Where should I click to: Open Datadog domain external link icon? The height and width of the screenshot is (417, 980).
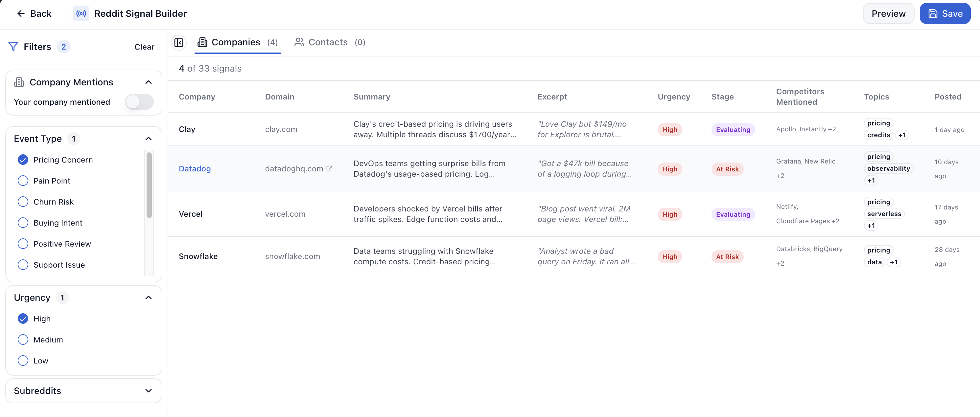tap(329, 168)
